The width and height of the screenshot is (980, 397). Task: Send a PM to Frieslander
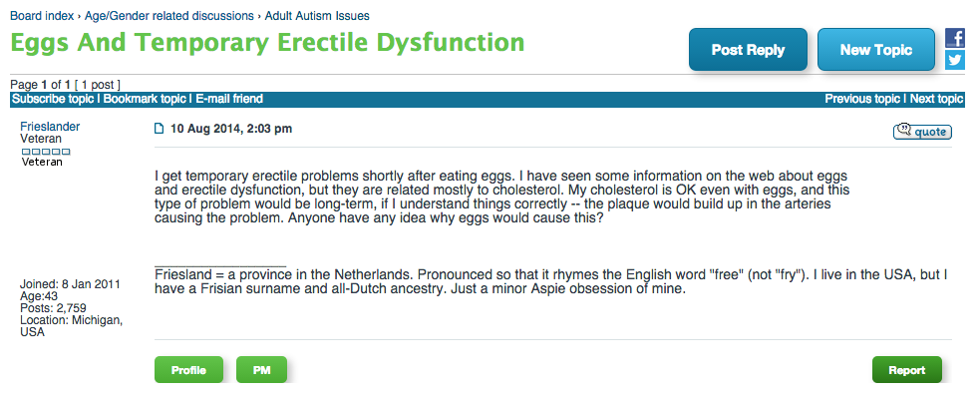(261, 370)
